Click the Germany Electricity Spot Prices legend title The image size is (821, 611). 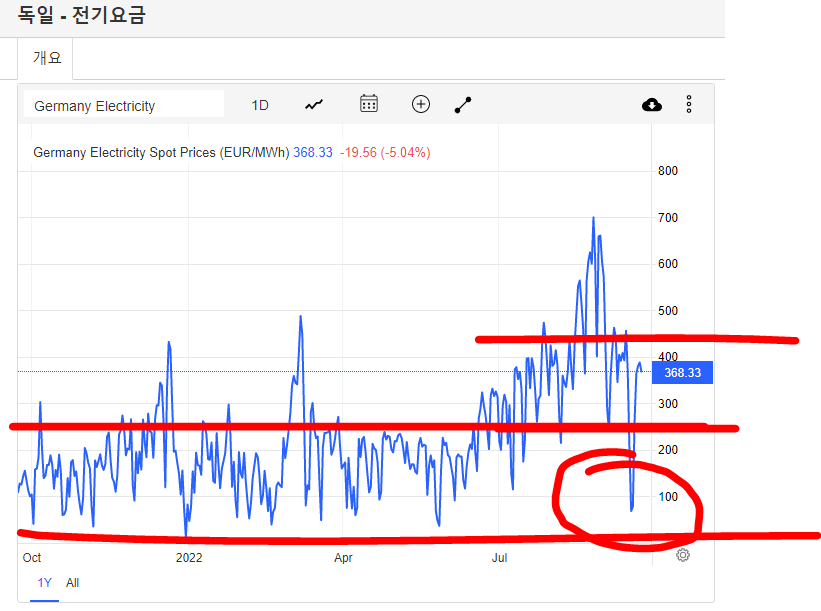[x=161, y=152]
